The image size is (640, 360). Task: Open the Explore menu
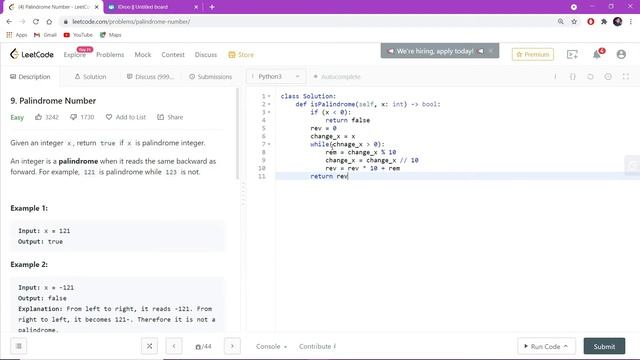75,55
